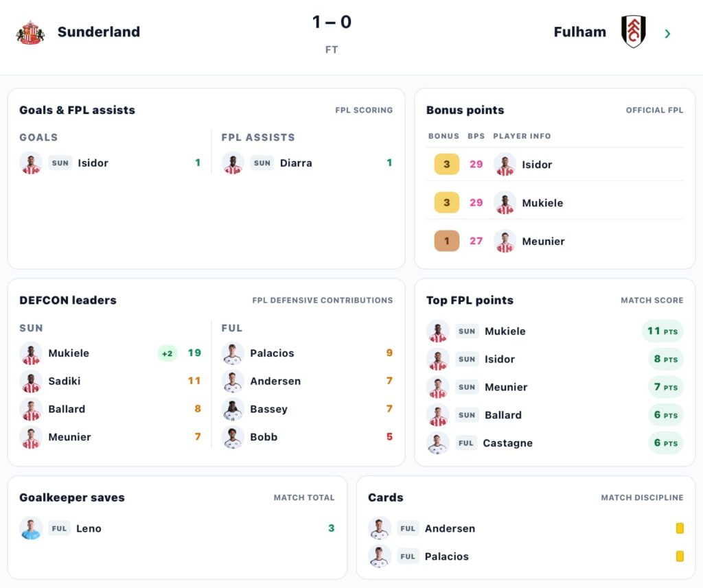Click the Fulham team name header
Screen dimensions: 703x588
579,32
